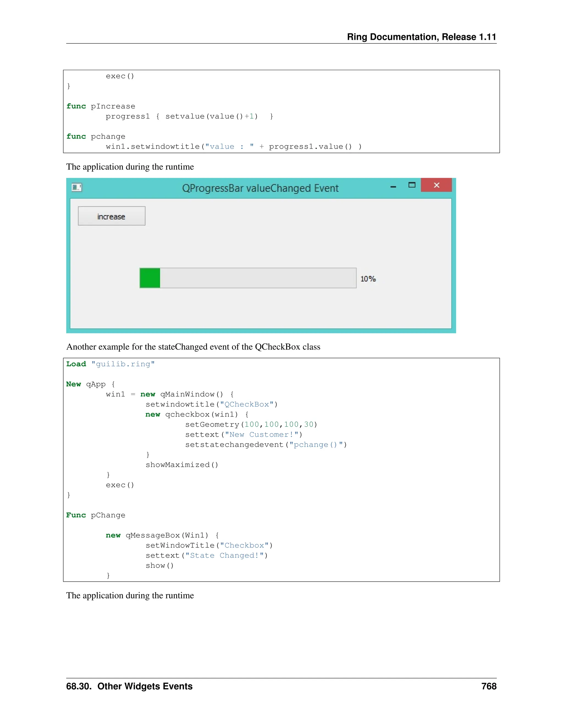The image size is (563, 728).
Task: Click the 10% progress label
Action: coord(368,279)
